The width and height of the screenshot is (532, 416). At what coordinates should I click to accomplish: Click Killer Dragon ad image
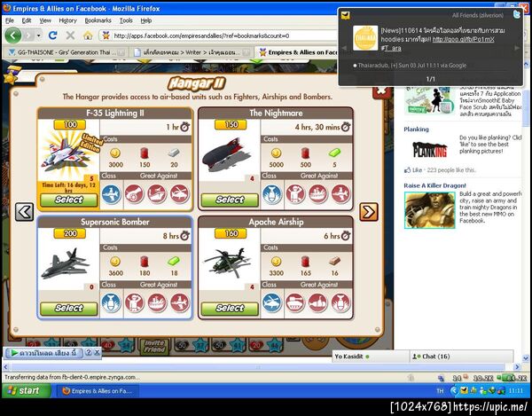pyautogui.click(x=429, y=210)
